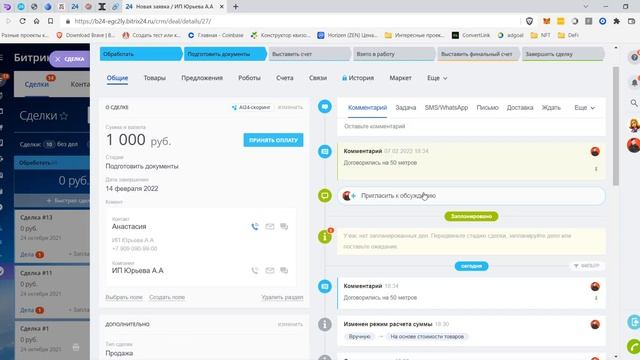Switch to the Предложения tab
The image size is (640, 360).
click(202, 78)
